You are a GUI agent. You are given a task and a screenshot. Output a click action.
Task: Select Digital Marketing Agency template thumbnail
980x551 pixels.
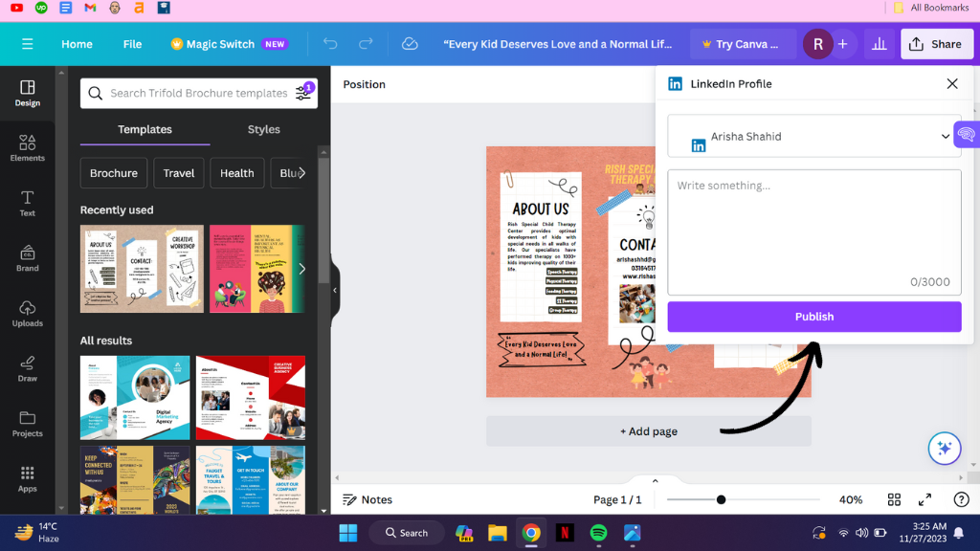[x=135, y=397]
